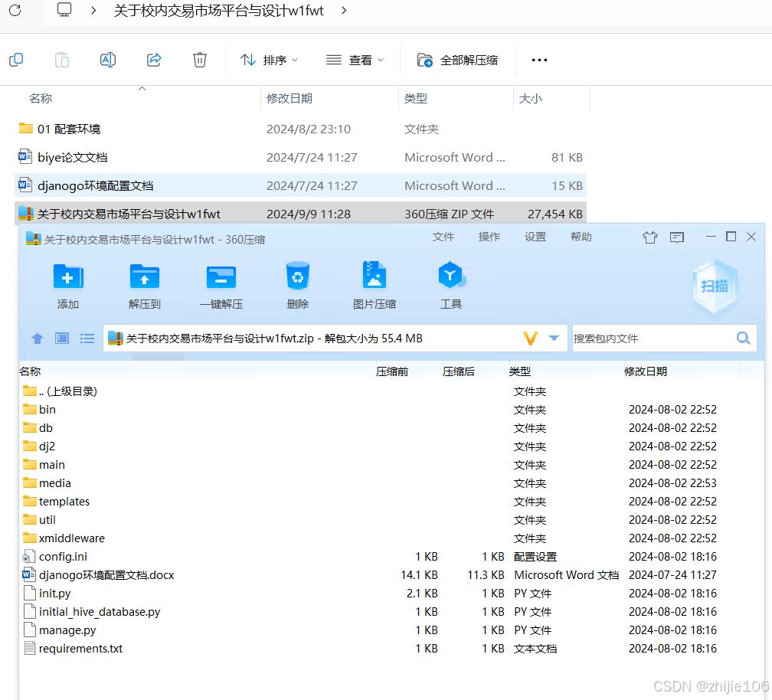The width and height of the screenshot is (772, 700).
Task: Click the 全部解压缩 button
Action: [x=457, y=60]
